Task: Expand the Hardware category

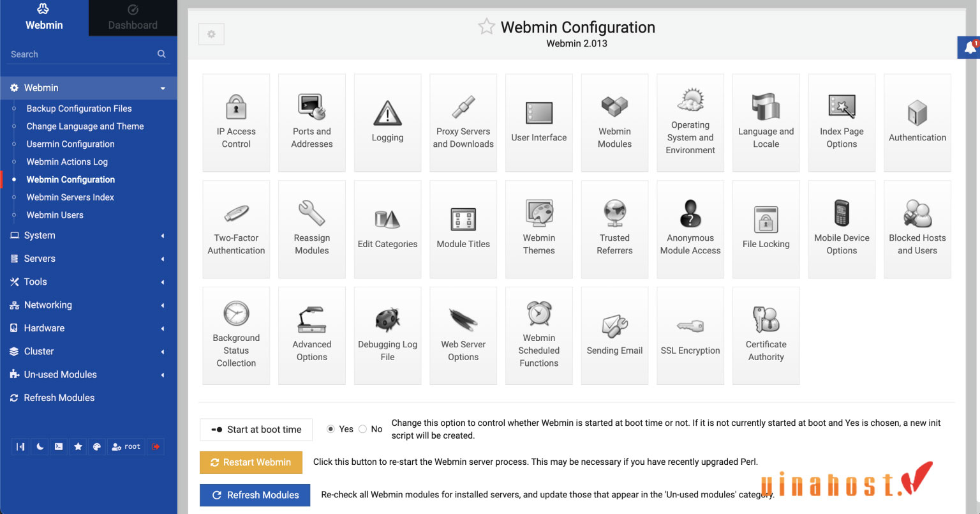Action: point(89,328)
